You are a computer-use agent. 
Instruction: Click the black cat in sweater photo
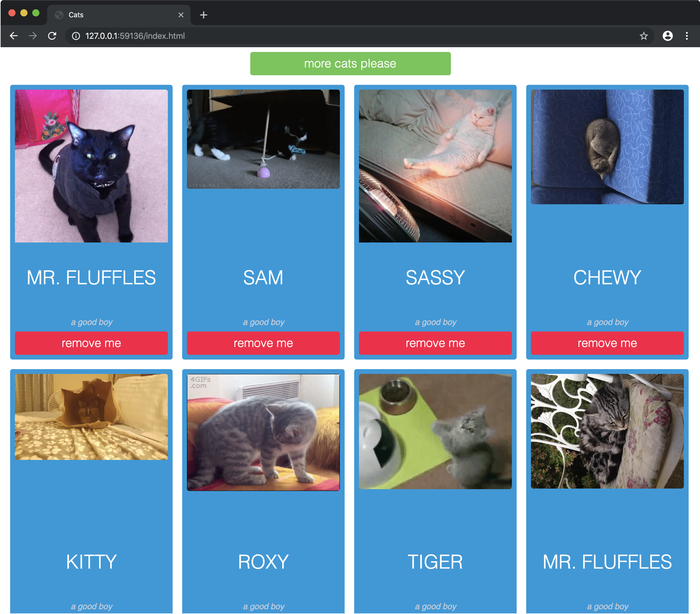(x=91, y=166)
